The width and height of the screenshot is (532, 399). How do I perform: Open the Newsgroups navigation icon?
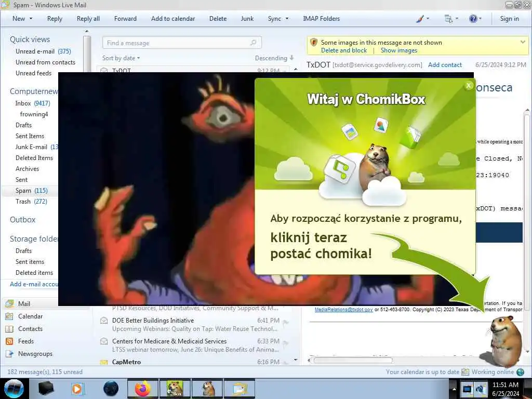[9, 354]
